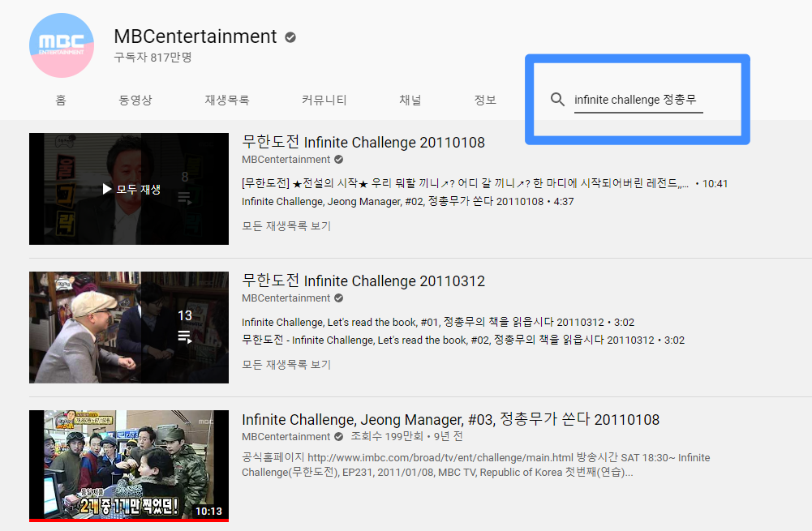Viewport: 812px width, 531px height.
Task: Click the channel search magnifier icon
Action: [x=557, y=100]
